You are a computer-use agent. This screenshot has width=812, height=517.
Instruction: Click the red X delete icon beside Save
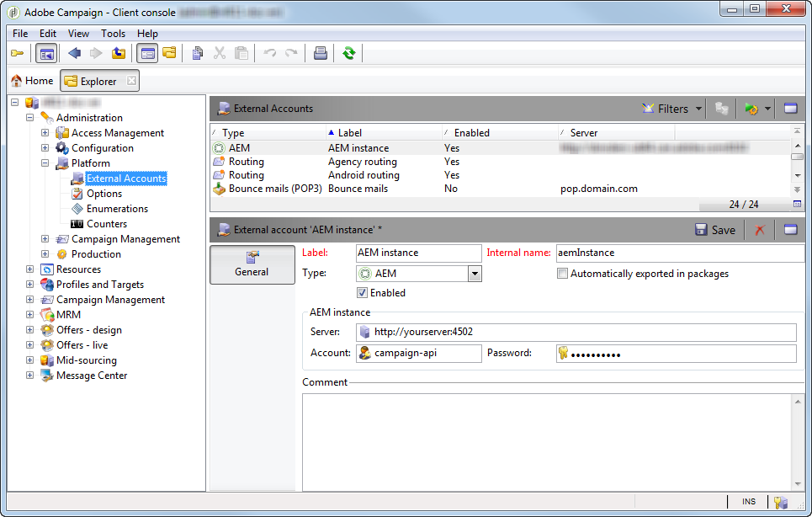coord(760,230)
